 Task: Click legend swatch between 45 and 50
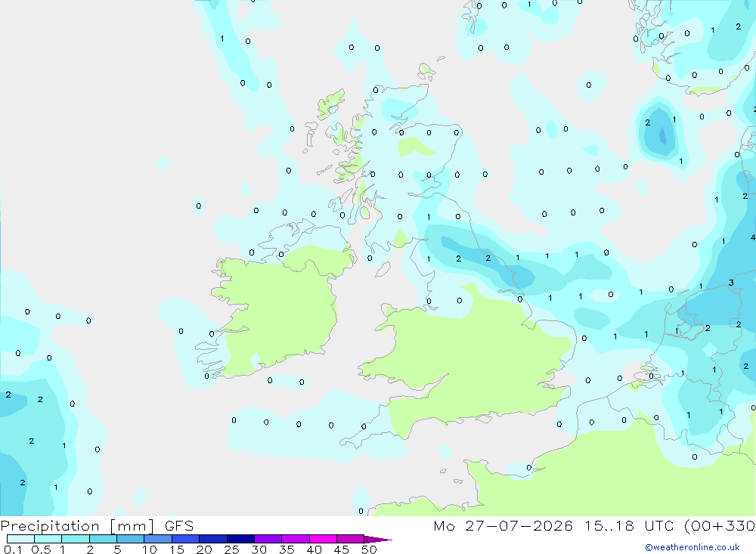click(x=350, y=539)
